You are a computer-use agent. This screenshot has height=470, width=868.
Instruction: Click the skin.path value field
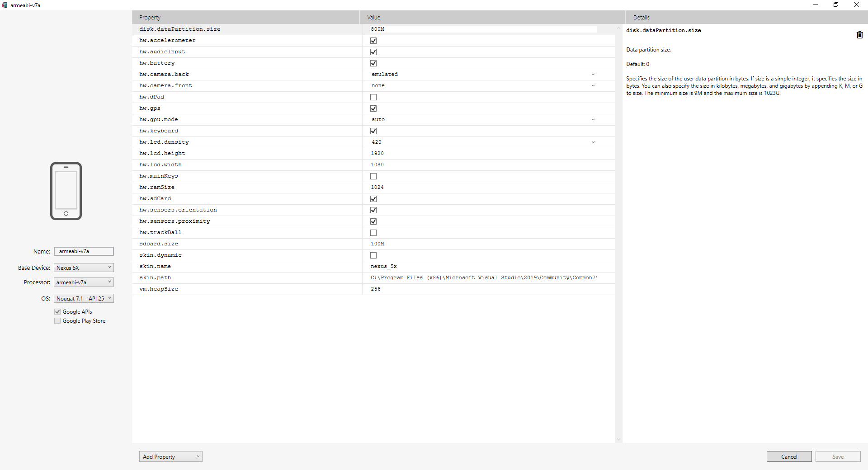[483, 278]
